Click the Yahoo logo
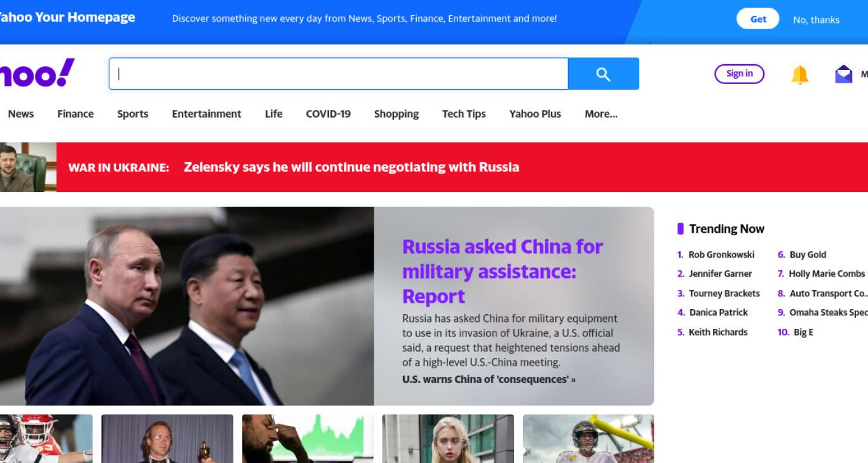 tap(37, 73)
